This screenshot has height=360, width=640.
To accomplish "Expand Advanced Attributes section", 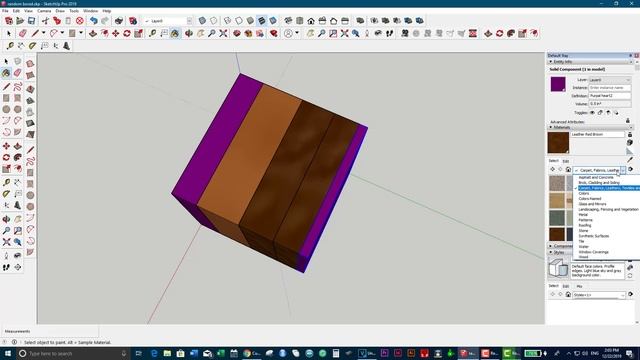I will [x=567, y=122].
